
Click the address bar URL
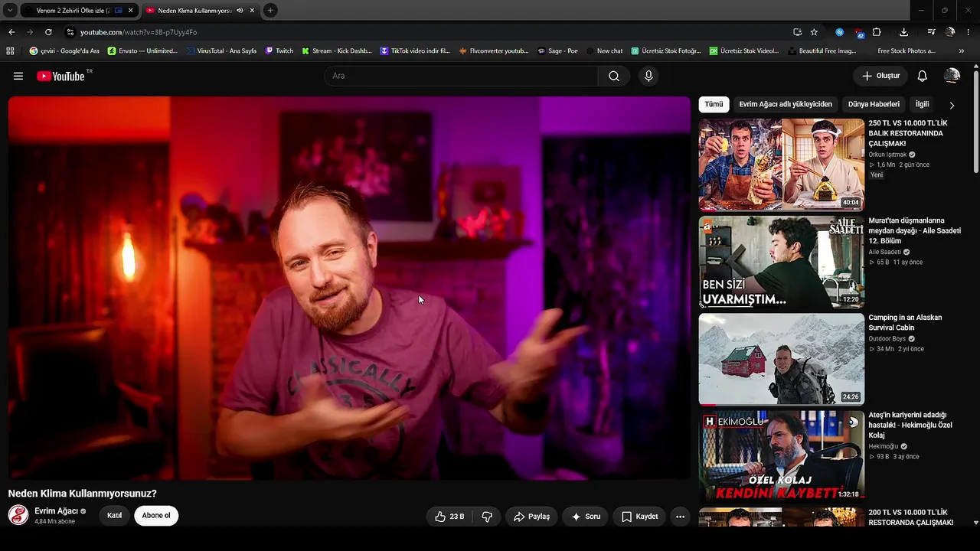pyautogui.click(x=139, y=32)
